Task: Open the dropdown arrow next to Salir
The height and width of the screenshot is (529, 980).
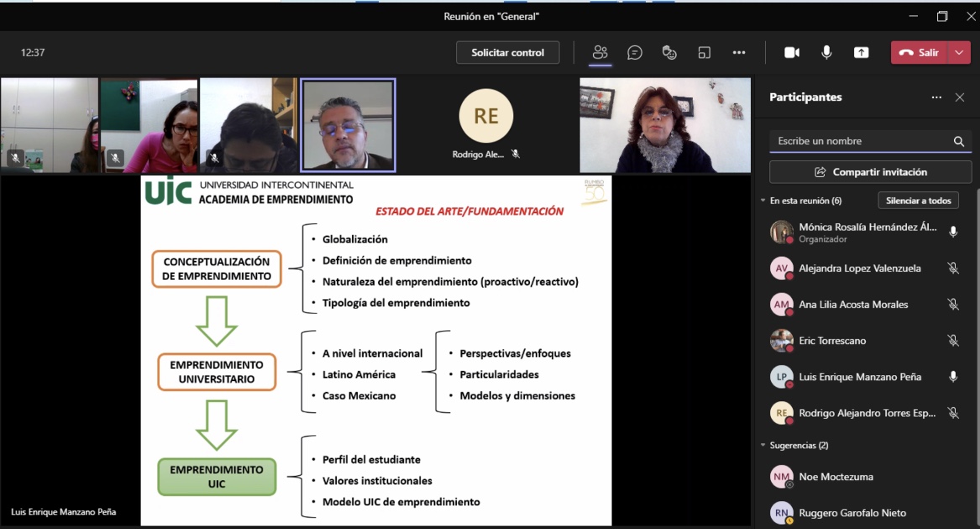Action: (959, 53)
